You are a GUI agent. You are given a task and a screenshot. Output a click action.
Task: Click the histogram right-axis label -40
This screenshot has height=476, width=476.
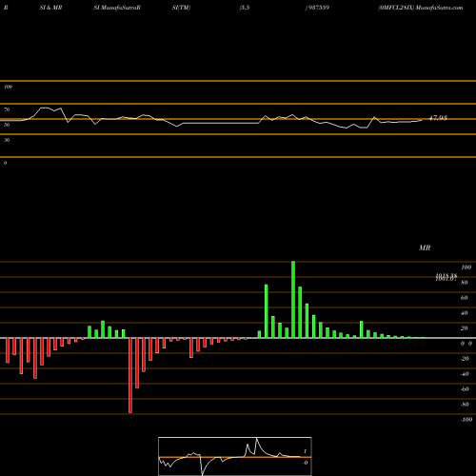465,374
